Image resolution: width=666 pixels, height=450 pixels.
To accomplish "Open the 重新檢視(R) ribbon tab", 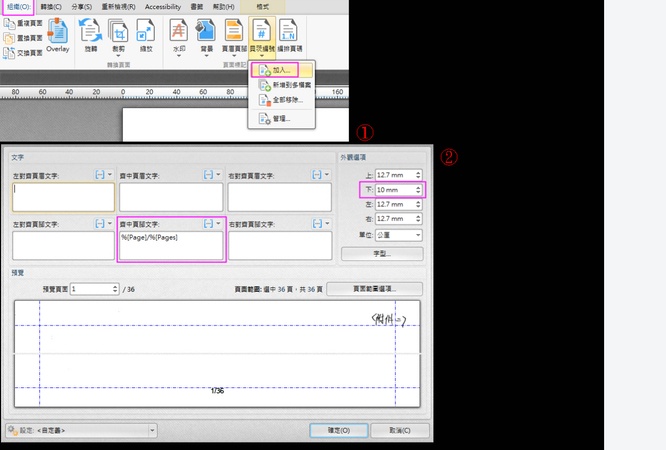I will tap(119, 7).
